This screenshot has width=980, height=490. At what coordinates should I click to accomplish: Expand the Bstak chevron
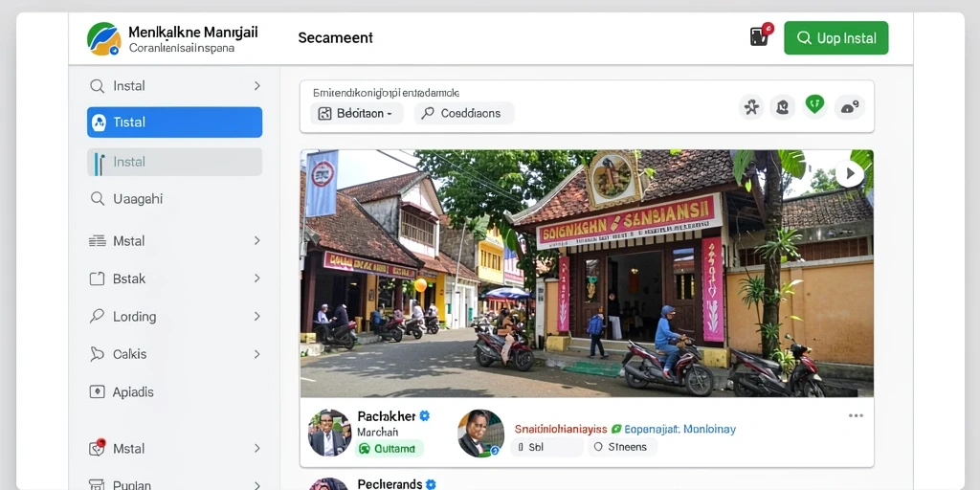point(256,278)
